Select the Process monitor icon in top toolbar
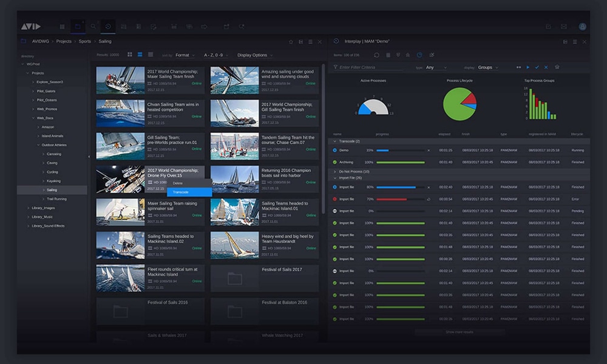Screen dimensions: 607x364 coord(108,26)
